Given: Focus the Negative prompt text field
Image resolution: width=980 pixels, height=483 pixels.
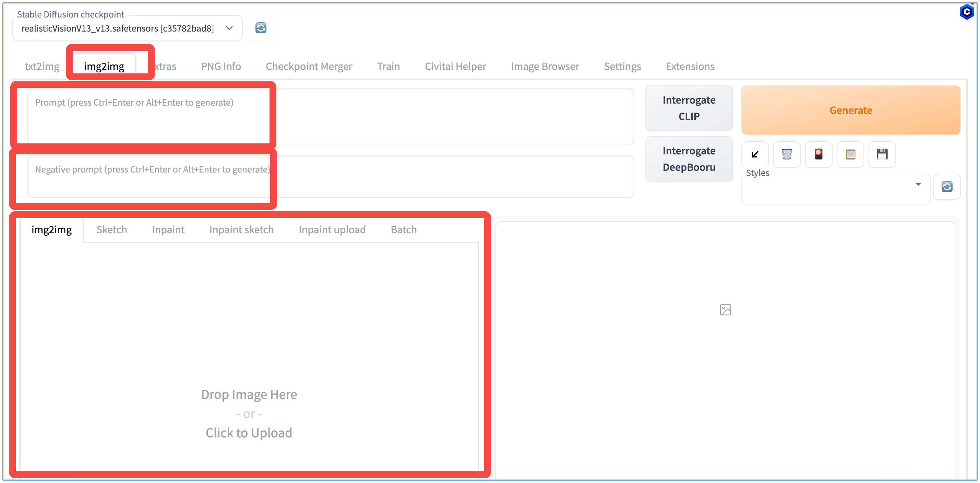Looking at the screenshot, I should (330, 176).
